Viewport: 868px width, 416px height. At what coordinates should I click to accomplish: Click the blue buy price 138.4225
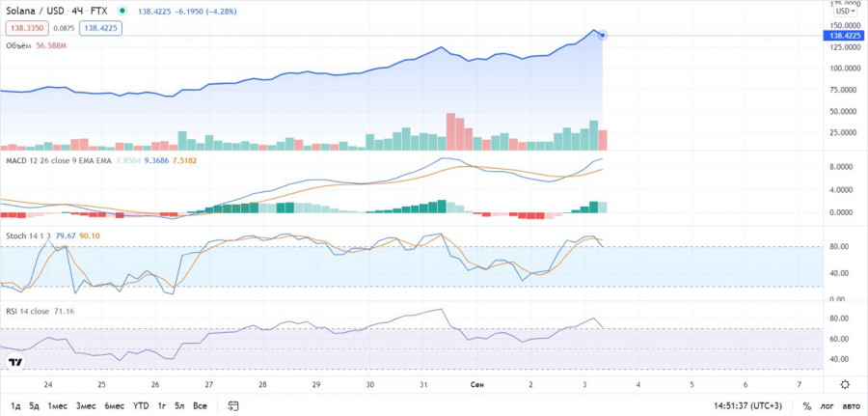(100, 28)
